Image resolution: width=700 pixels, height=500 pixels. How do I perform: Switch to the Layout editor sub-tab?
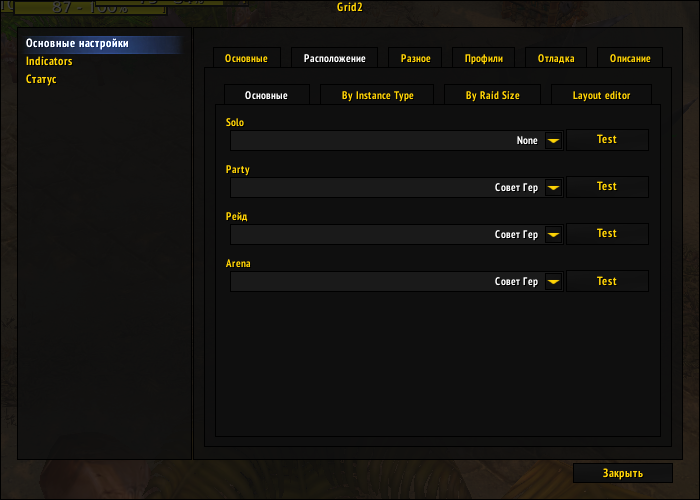coord(601,95)
